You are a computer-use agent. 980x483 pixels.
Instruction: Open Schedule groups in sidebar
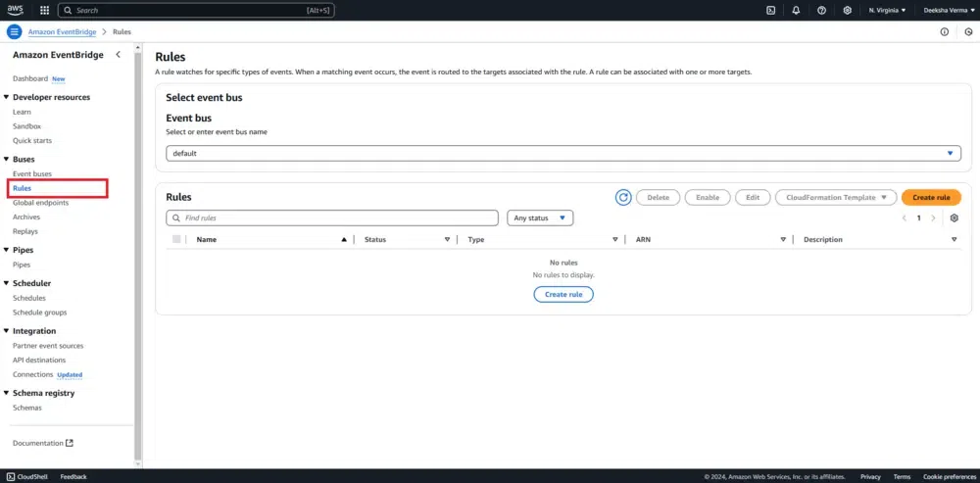click(x=40, y=313)
